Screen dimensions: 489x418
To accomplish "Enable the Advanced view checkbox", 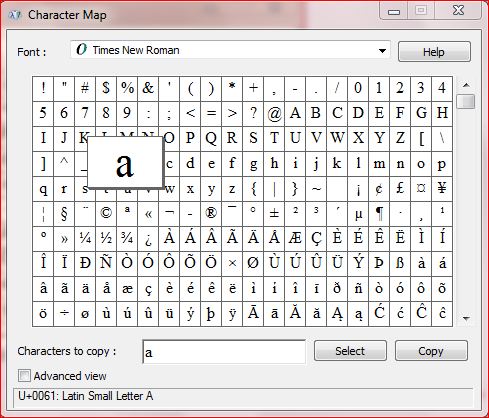I will click(24, 376).
